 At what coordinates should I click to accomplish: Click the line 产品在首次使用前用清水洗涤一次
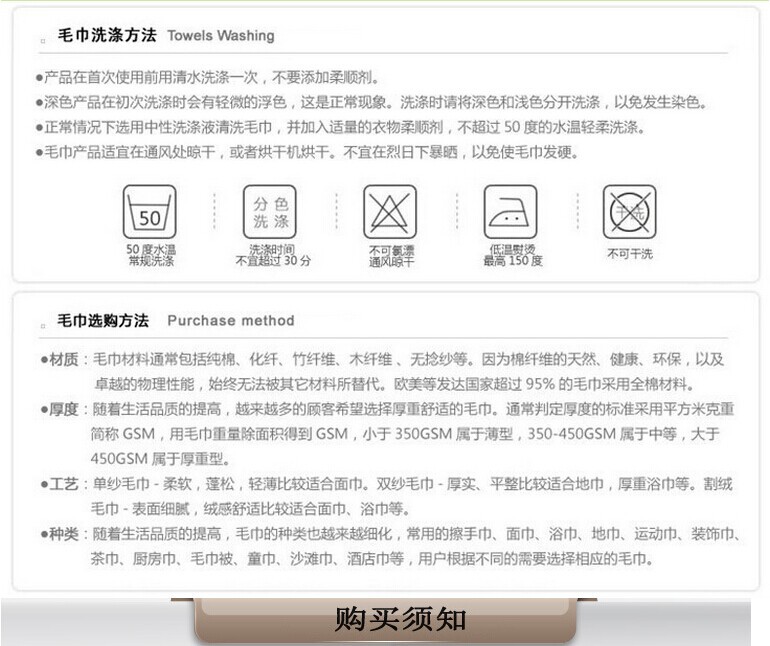coord(208,77)
